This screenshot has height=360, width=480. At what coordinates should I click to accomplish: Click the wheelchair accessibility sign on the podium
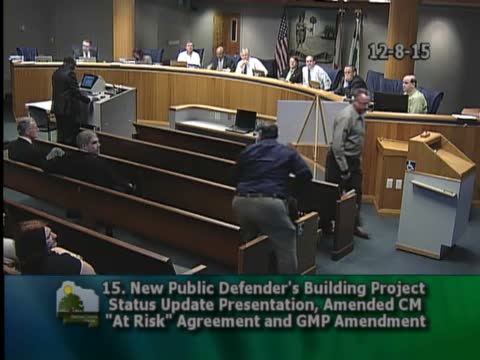tap(411, 165)
